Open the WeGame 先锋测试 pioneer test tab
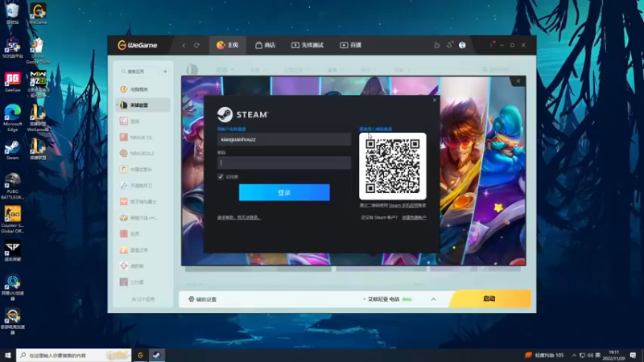Viewport: 644px width, 362px height. (308, 45)
